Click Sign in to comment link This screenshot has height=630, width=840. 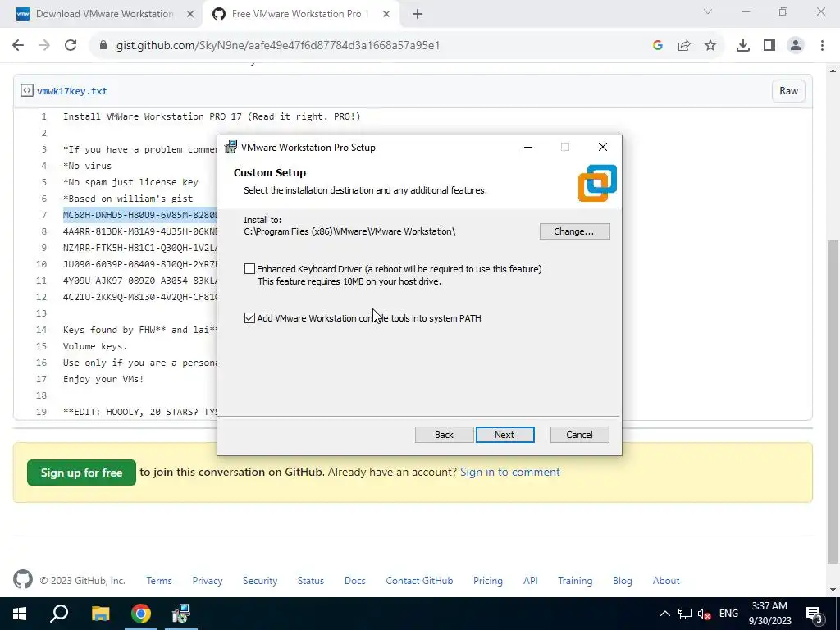(510, 472)
